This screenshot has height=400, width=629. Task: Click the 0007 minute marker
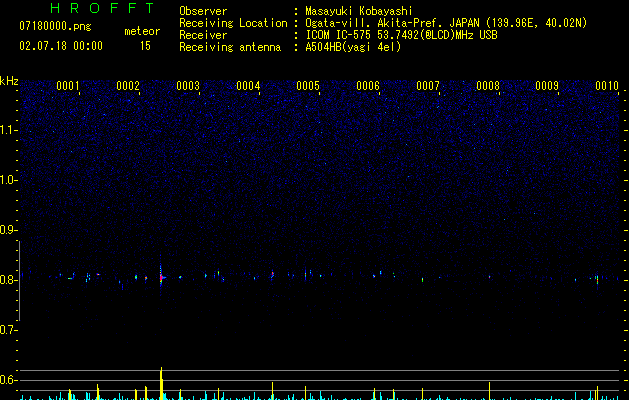click(x=428, y=86)
